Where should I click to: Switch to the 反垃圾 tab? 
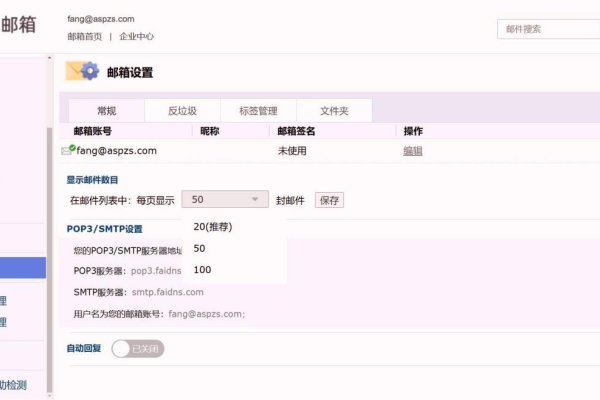point(183,111)
